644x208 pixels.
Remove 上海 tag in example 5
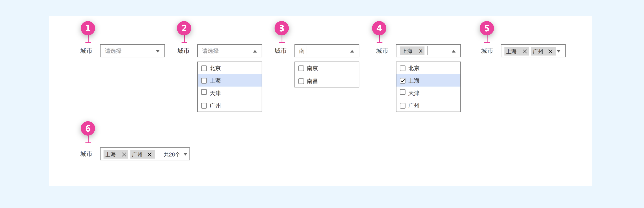(x=524, y=51)
